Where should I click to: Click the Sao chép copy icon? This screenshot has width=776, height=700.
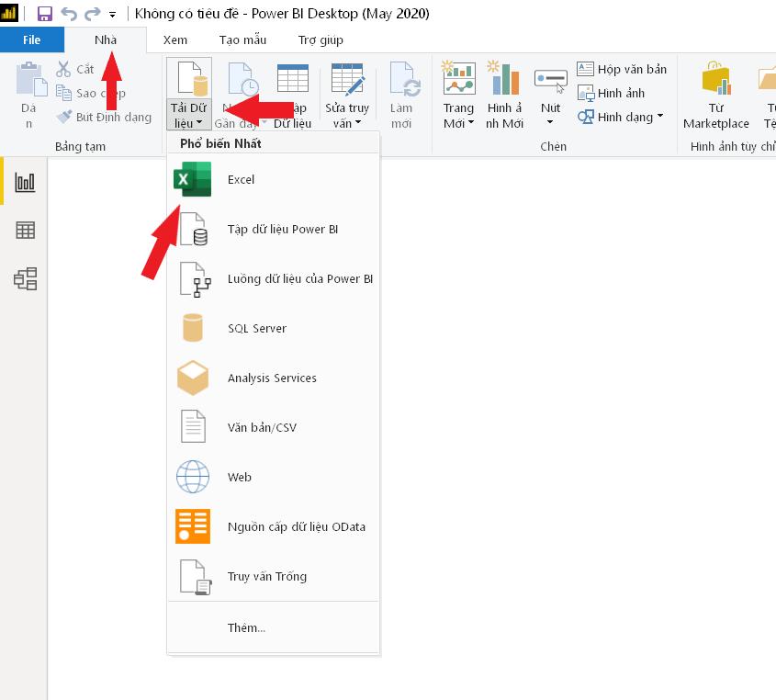[x=63, y=93]
